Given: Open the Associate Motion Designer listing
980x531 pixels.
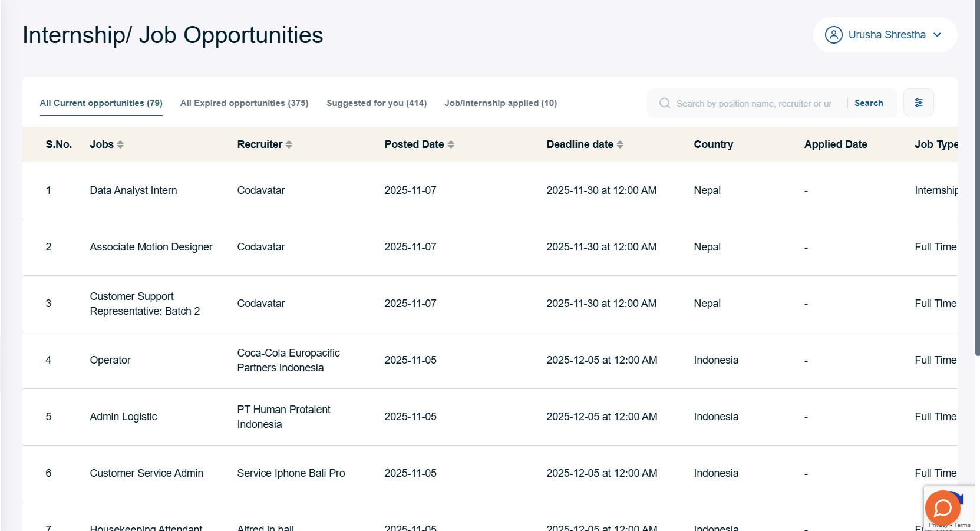Looking at the screenshot, I should 151,247.
